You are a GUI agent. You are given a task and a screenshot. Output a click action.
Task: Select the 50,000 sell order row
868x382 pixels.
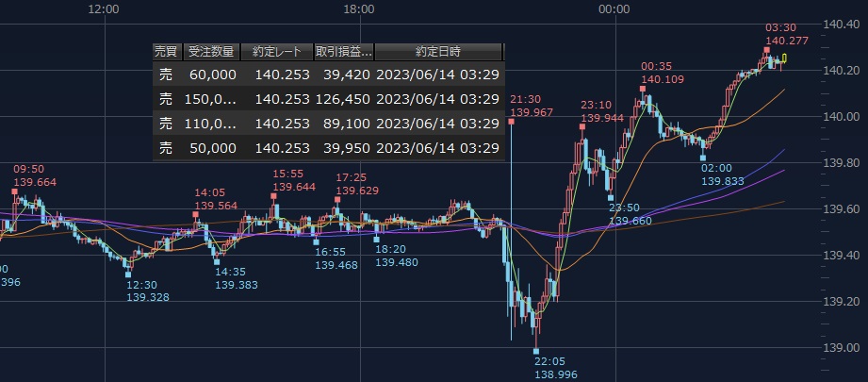pyautogui.click(x=328, y=148)
